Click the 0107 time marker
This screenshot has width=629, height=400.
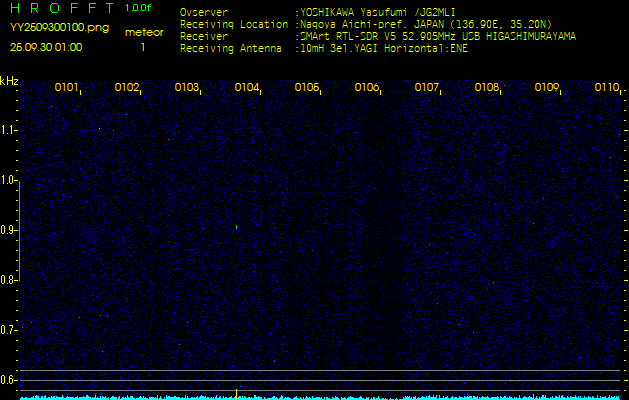tap(426, 87)
